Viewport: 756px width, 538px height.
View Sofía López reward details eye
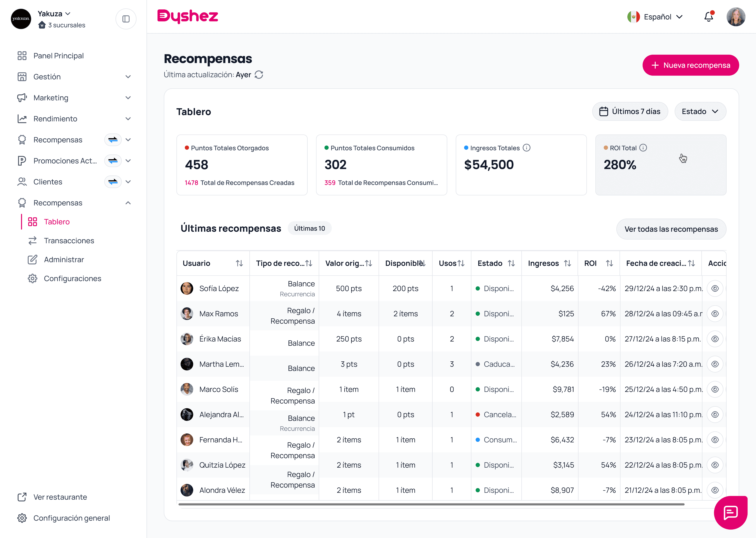point(715,288)
